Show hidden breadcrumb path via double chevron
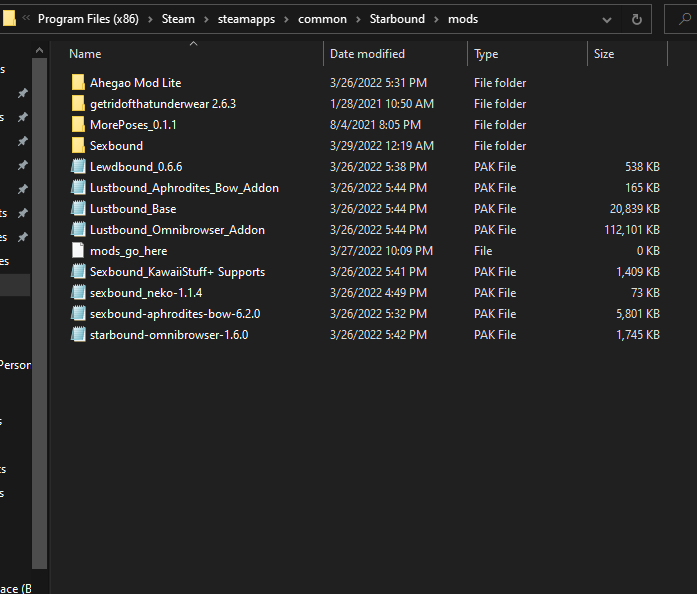697x594 pixels. point(26,18)
